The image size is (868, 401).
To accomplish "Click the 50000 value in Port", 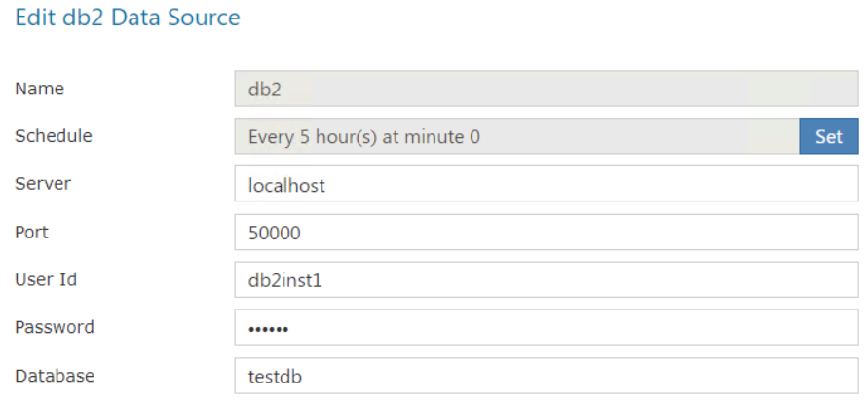I will pos(275,233).
